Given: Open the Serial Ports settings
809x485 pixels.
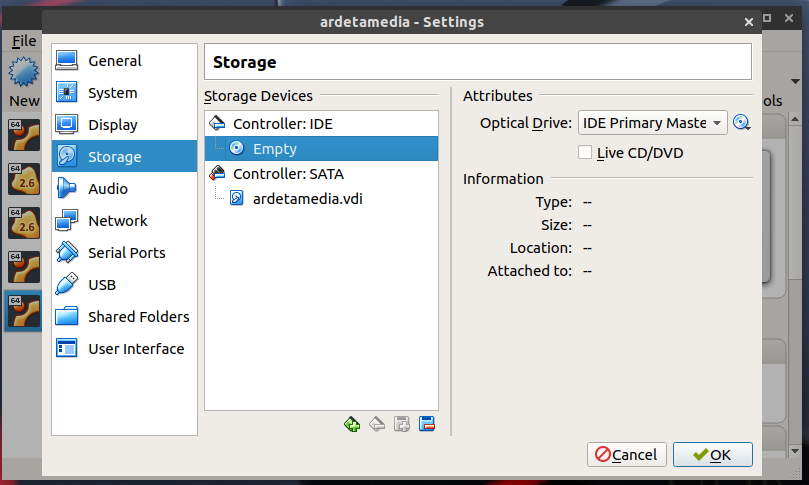Looking at the screenshot, I should coord(126,253).
